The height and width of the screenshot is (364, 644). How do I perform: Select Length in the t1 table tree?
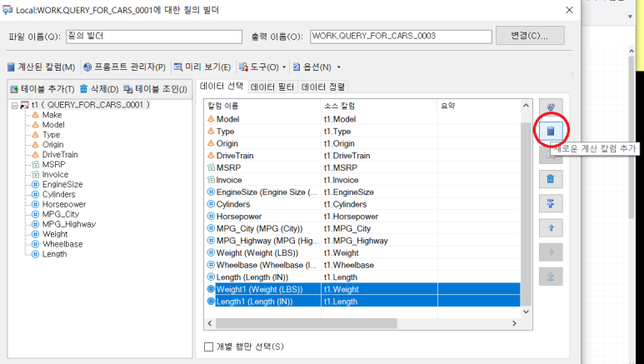pyautogui.click(x=55, y=254)
